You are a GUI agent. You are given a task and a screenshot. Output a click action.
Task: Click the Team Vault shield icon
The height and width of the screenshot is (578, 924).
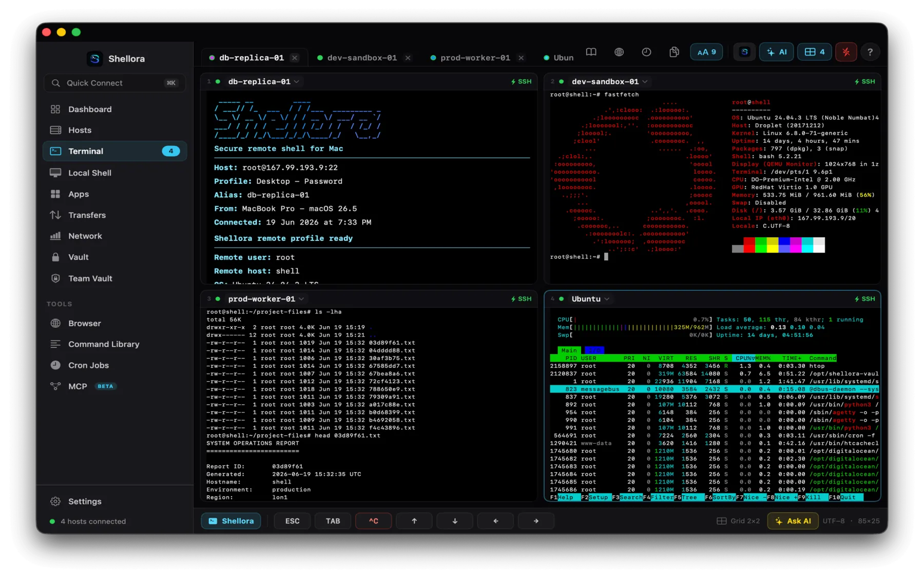[x=55, y=278]
